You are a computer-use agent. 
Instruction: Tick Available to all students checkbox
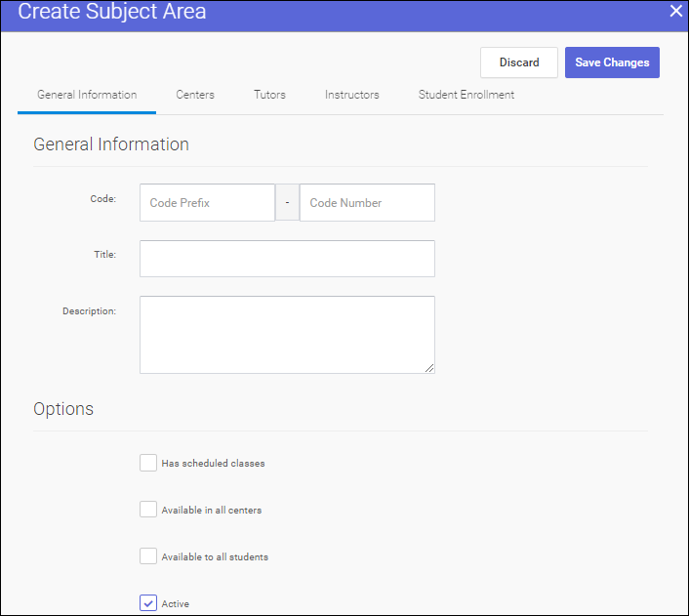pyautogui.click(x=148, y=556)
